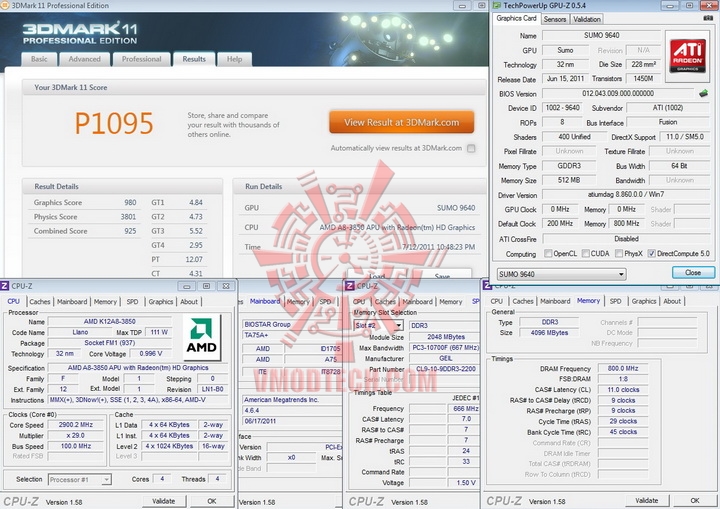Toggle the DirectCompute 5.0 checkbox
This screenshot has height=509, width=720.
click(x=651, y=254)
